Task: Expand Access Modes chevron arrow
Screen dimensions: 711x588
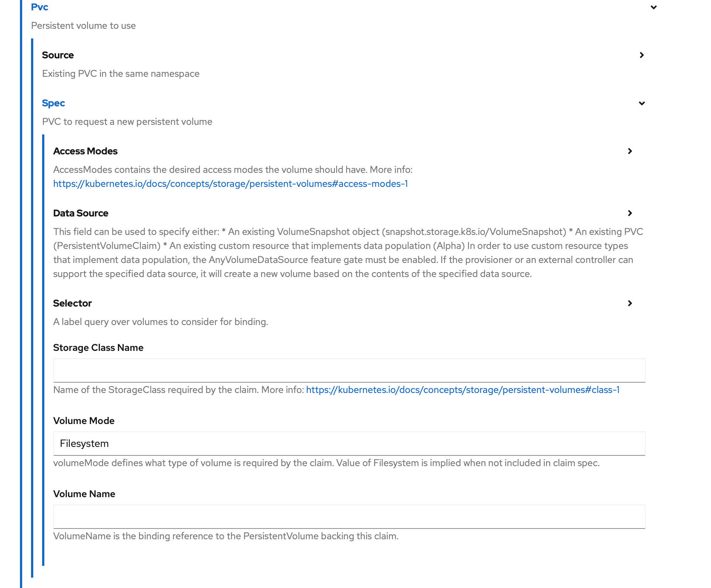Action: [x=630, y=151]
